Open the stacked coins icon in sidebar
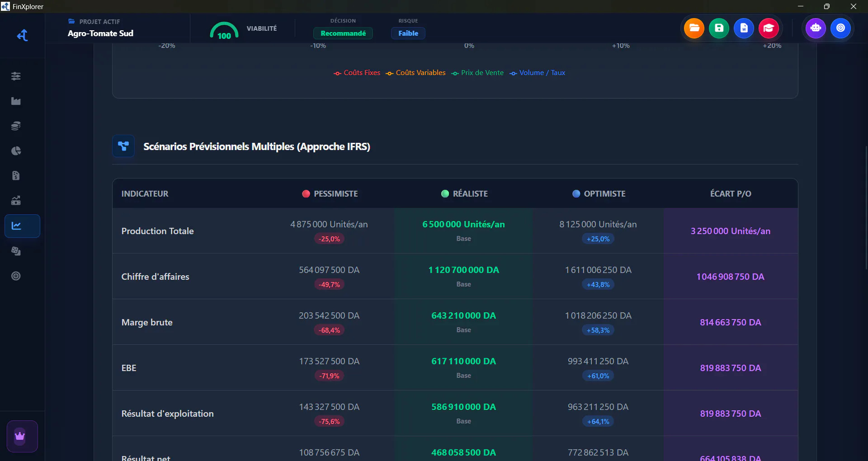The height and width of the screenshot is (461, 868). click(16, 126)
